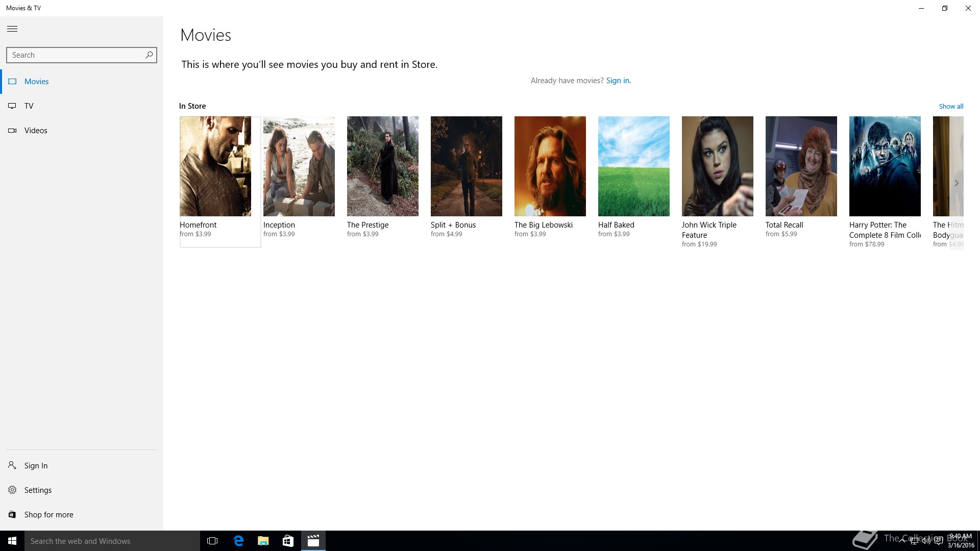Open the Homefront title link
980x551 pixels.
[x=198, y=225]
